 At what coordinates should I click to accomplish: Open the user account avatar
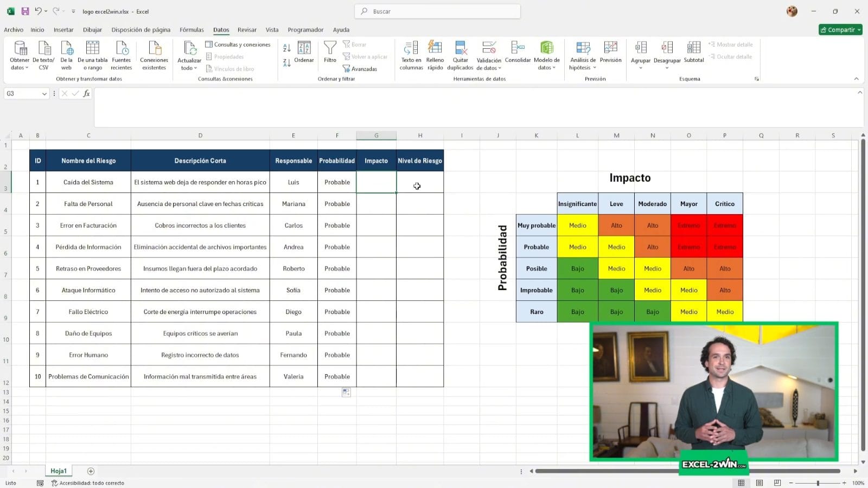click(x=792, y=11)
